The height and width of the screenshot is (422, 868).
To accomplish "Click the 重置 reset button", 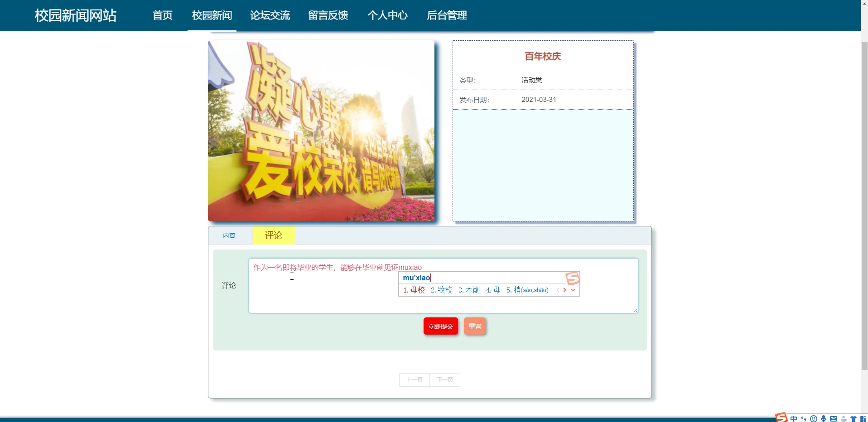I will (x=474, y=326).
